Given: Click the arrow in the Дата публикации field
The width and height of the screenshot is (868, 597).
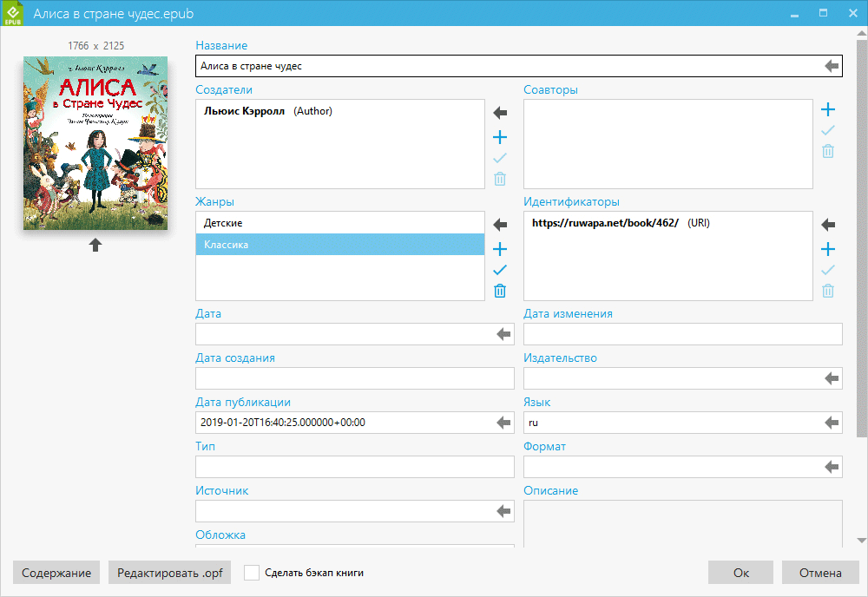Looking at the screenshot, I should [x=504, y=423].
